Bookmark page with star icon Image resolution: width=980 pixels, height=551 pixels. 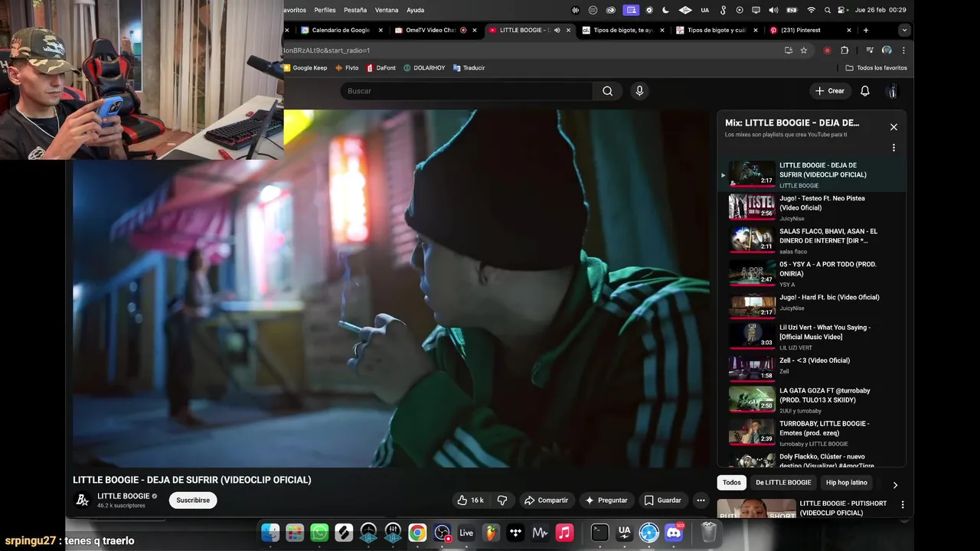tap(804, 51)
